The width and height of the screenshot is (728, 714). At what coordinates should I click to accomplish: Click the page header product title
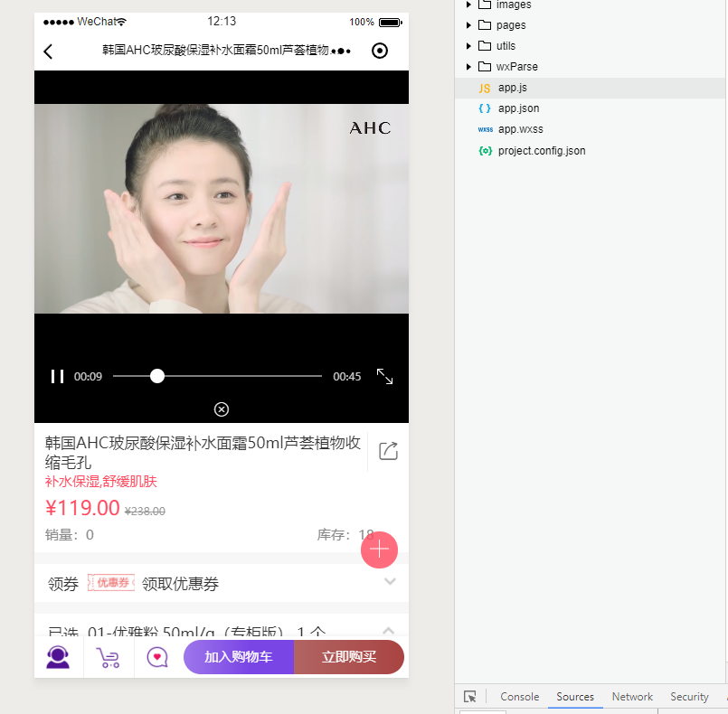[216, 50]
